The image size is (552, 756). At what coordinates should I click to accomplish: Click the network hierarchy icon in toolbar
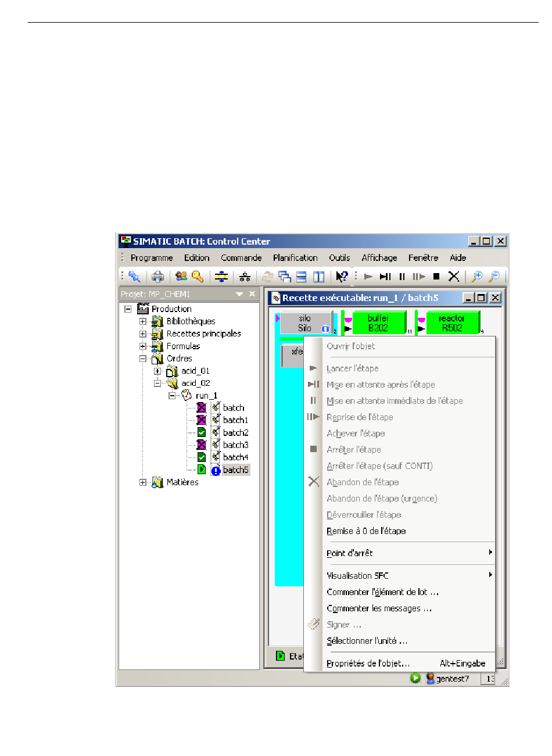[x=245, y=277]
